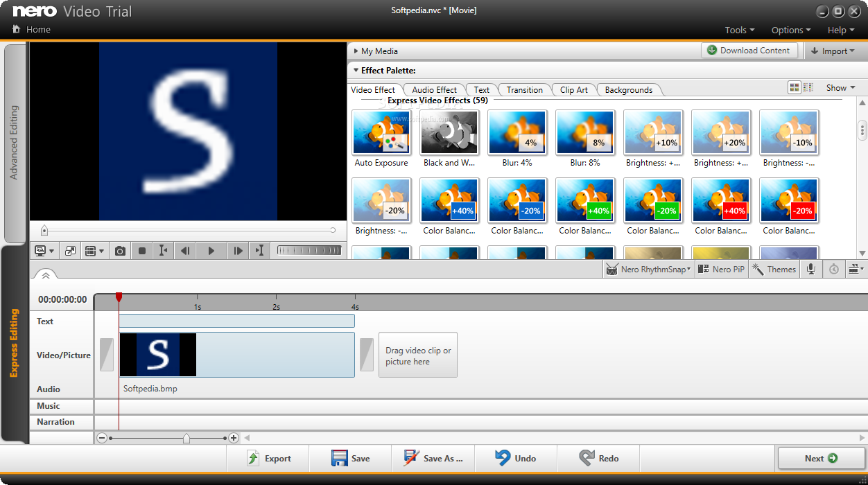
Task: Switch effect palette to list view
Action: point(808,87)
